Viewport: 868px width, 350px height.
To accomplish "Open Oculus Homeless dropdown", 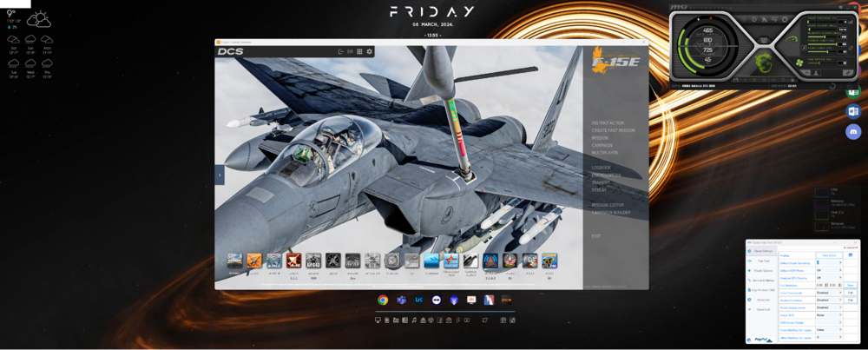I will point(829,300).
